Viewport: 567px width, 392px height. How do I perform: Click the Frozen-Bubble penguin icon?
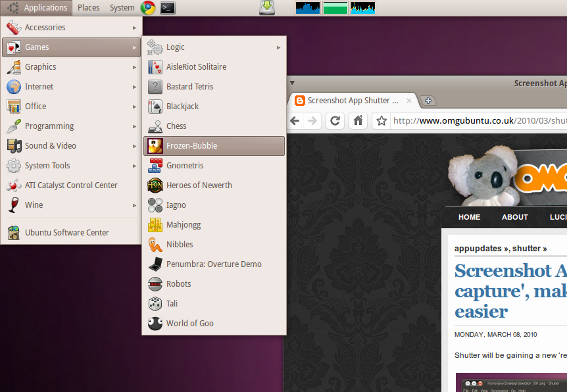(155, 146)
